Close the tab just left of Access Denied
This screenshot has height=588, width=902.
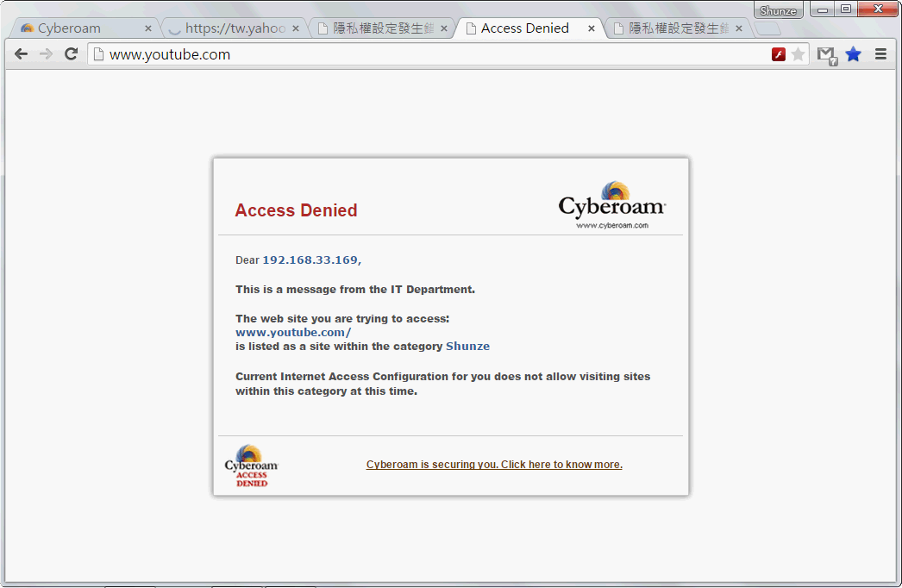tap(443, 28)
